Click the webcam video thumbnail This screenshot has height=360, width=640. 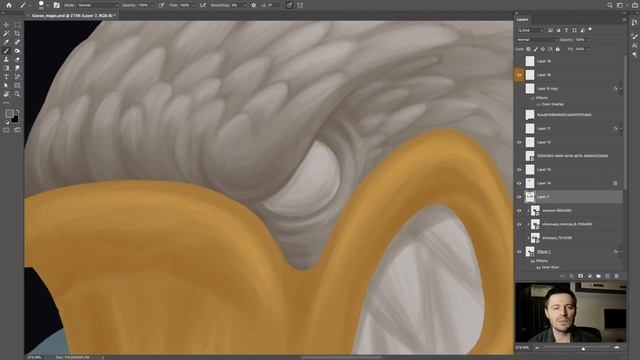[571, 312]
